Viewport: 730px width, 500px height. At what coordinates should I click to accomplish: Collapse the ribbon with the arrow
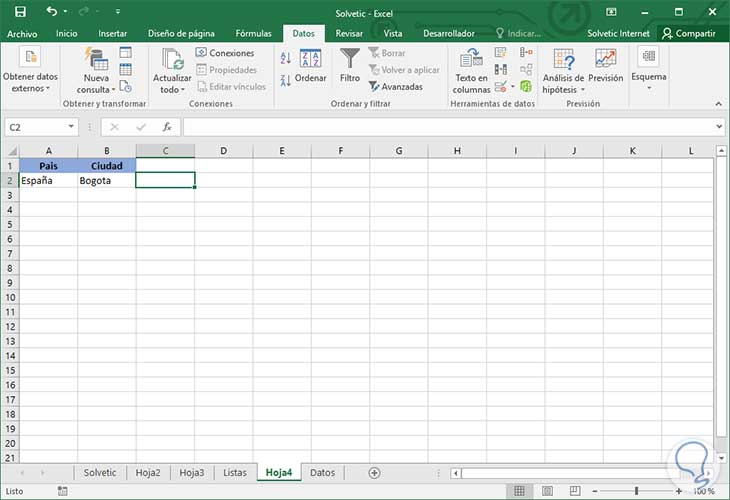pos(718,104)
